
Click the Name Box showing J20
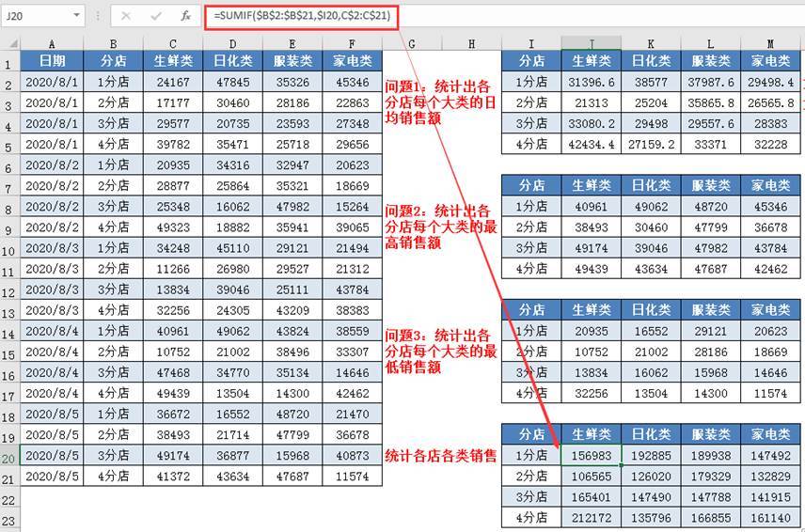(36, 16)
